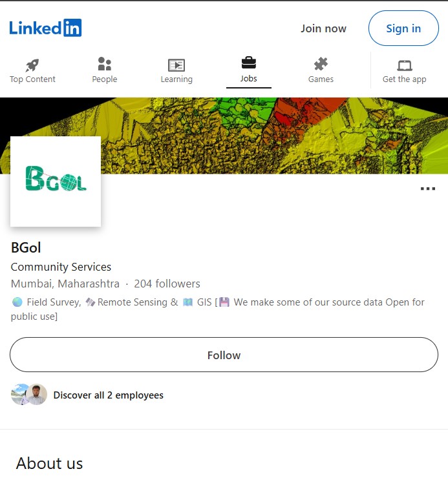Select the Learning nav label

pos(176,79)
